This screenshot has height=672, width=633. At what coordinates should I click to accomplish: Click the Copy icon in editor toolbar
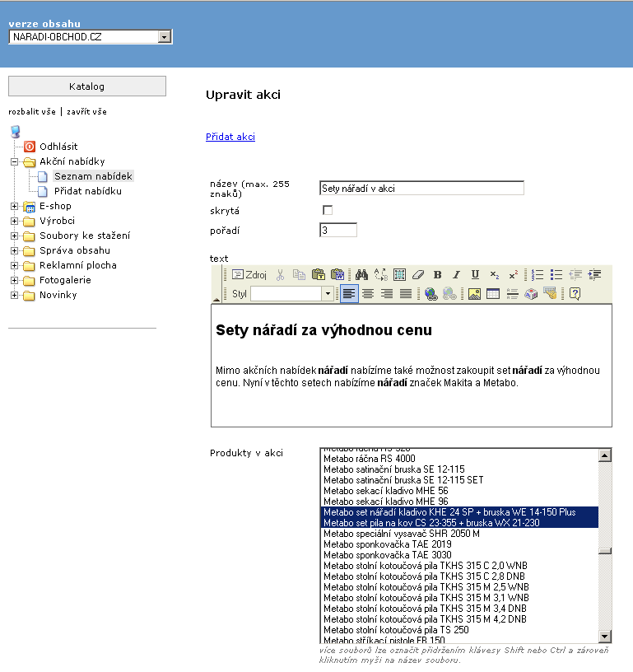coord(299,275)
